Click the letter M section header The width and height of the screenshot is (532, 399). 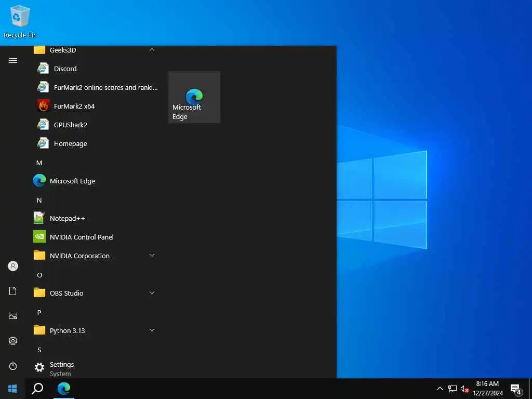coord(39,163)
